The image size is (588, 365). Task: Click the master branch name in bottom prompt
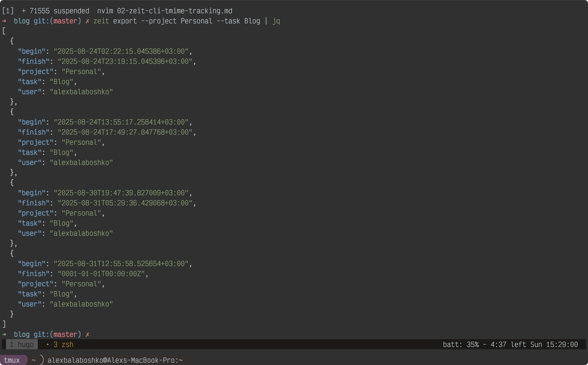point(65,334)
